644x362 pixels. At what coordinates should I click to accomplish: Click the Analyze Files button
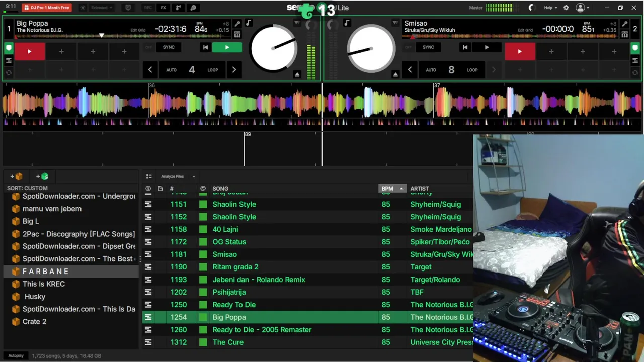(x=172, y=176)
